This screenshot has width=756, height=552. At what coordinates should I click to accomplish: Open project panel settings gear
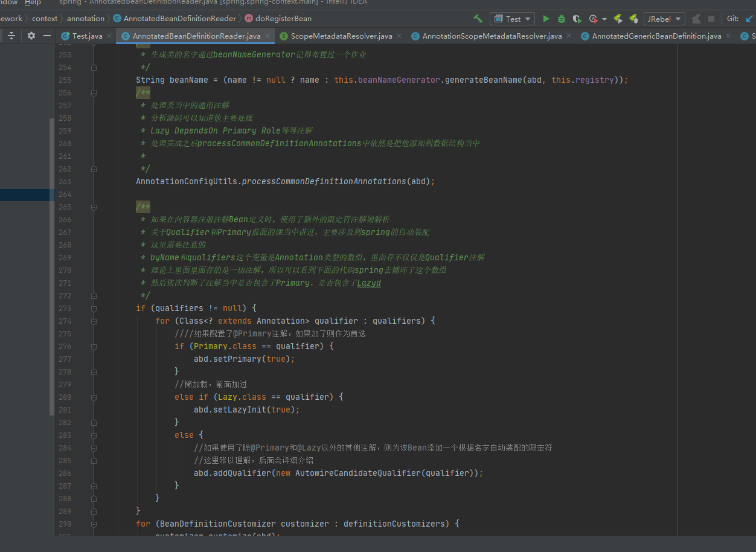(x=31, y=36)
